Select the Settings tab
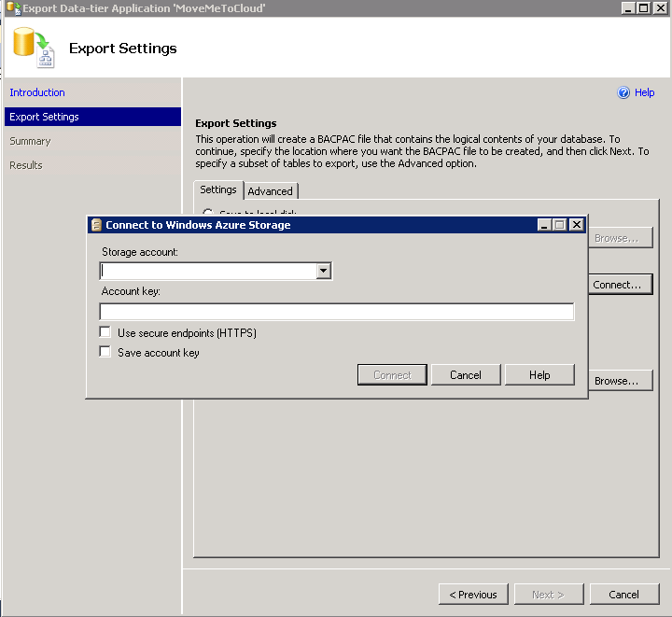The width and height of the screenshot is (672, 617). tap(218, 189)
